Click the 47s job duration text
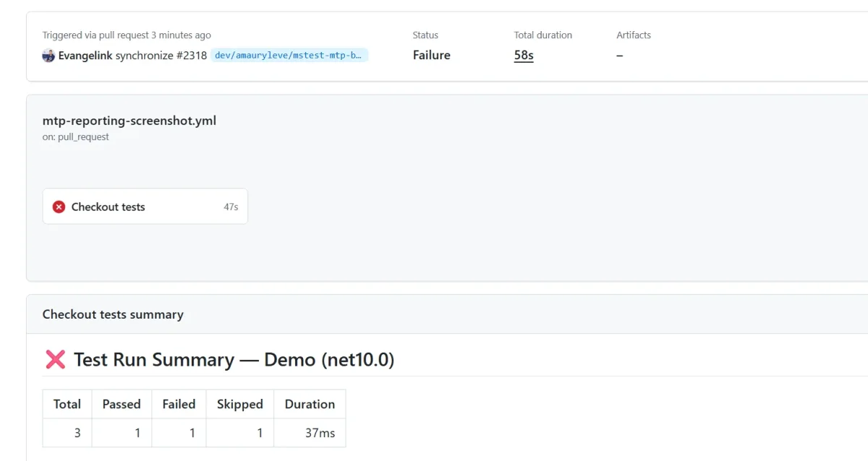 pyautogui.click(x=231, y=207)
